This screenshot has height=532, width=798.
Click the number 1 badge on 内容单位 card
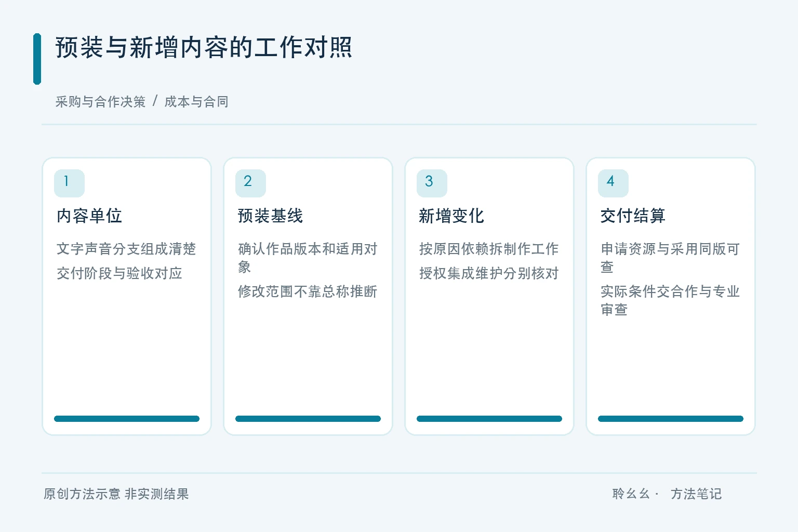pos(69,183)
